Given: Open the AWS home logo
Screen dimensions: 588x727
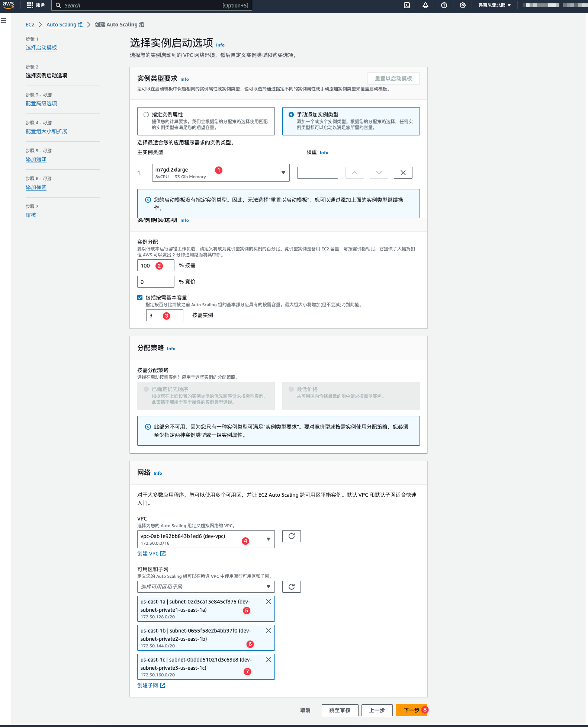Looking at the screenshot, I should [8, 5].
